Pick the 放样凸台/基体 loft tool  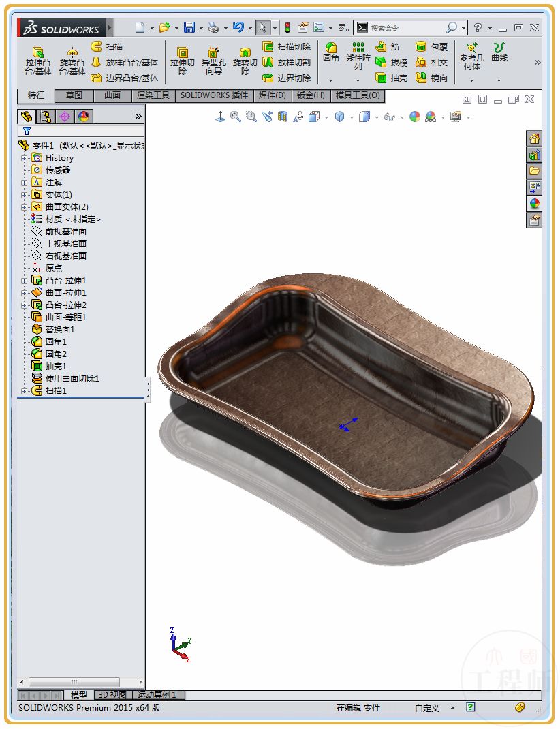(x=125, y=62)
